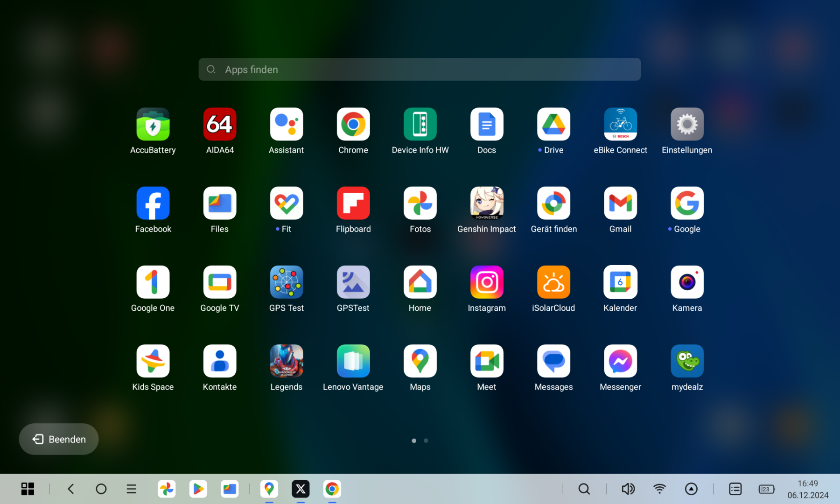The image size is (840, 504).
Task: Open Messages
Action: click(x=553, y=361)
